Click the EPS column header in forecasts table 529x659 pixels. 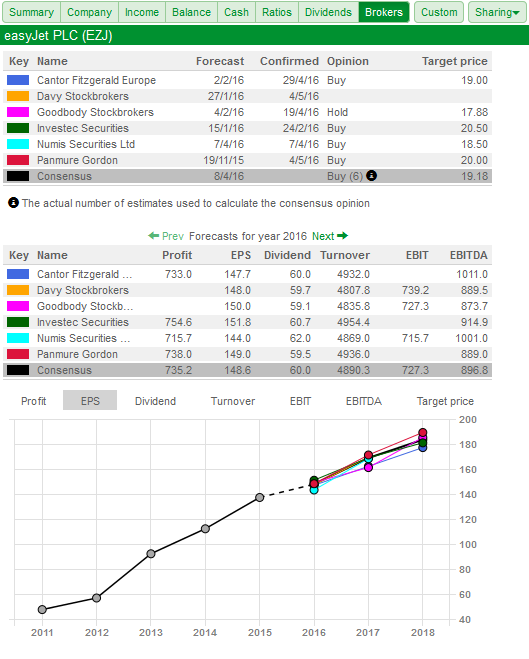(x=241, y=255)
